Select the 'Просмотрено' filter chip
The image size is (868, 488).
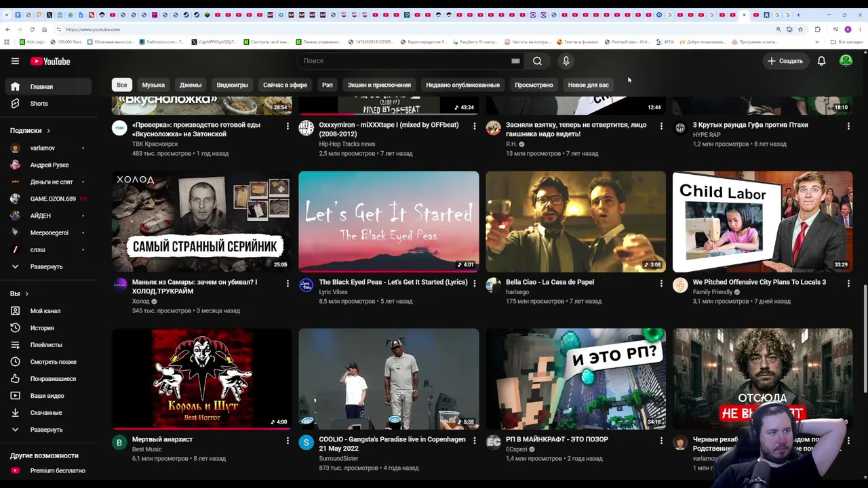pos(534,85)
